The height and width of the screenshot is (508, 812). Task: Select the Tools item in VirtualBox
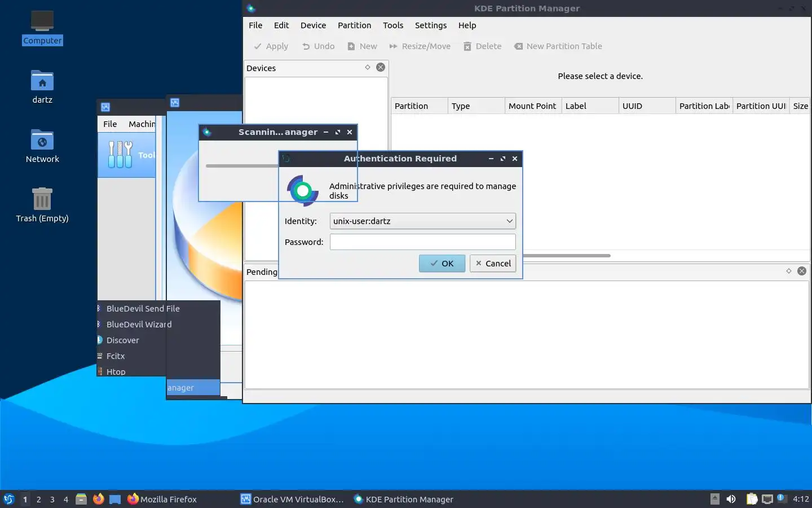127,155
